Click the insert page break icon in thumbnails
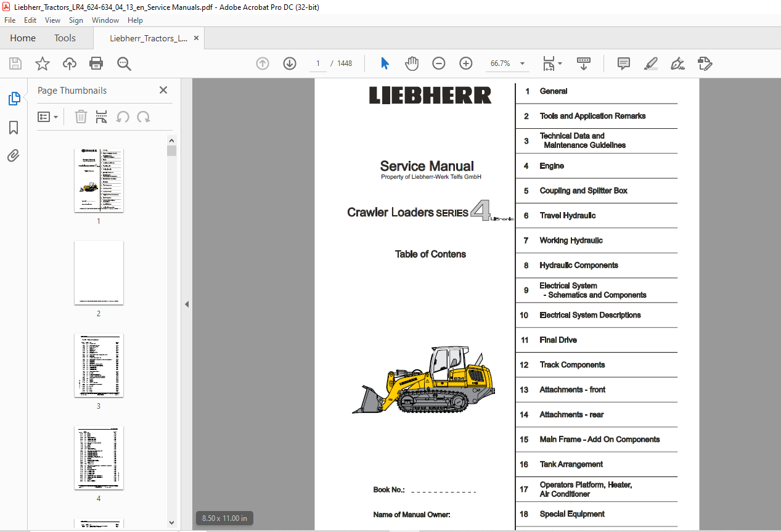Screen dimensions: 781x532 click(102, 117)
